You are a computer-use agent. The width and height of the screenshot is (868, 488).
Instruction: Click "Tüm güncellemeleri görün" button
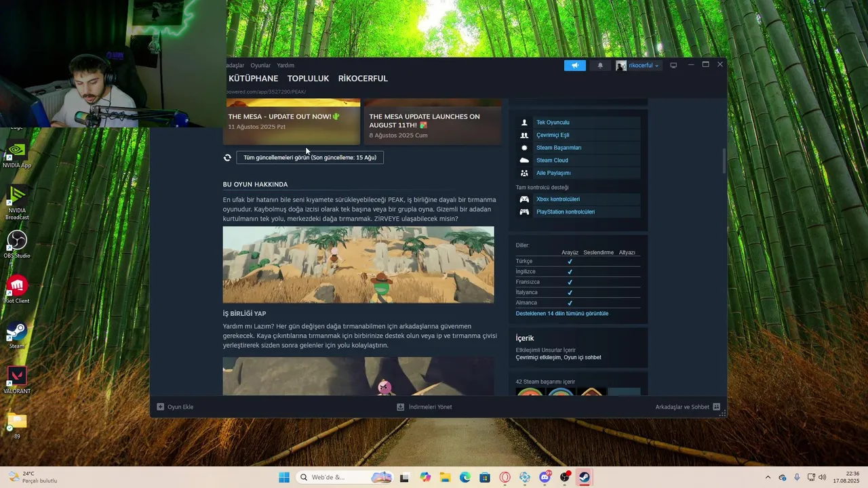(x=310, y=157)
